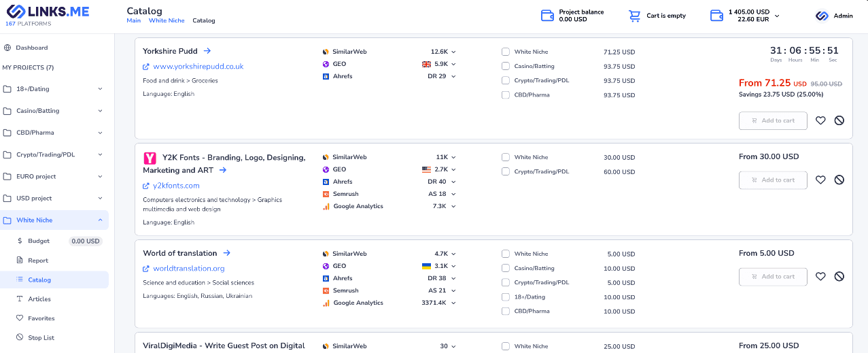Screen dimensions: 868x353
Task: Click the arrow icon next to World of translation
Action: click(227, 253)
